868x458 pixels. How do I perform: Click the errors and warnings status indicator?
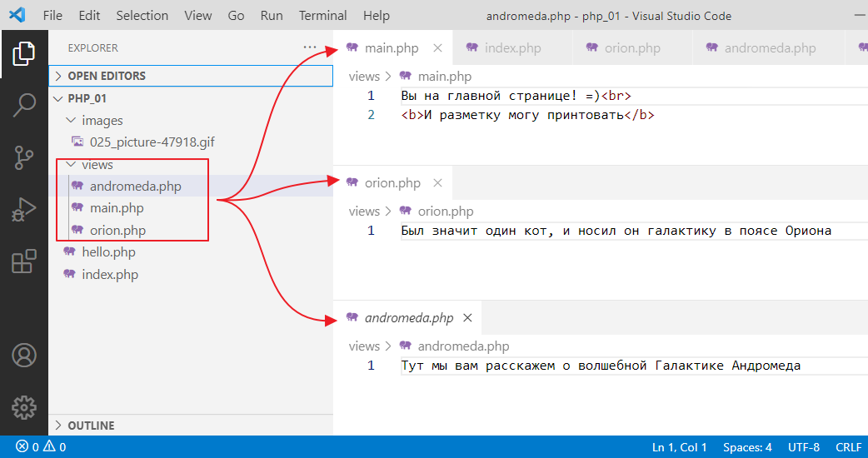pyautogui.click(x=41, y=447)
